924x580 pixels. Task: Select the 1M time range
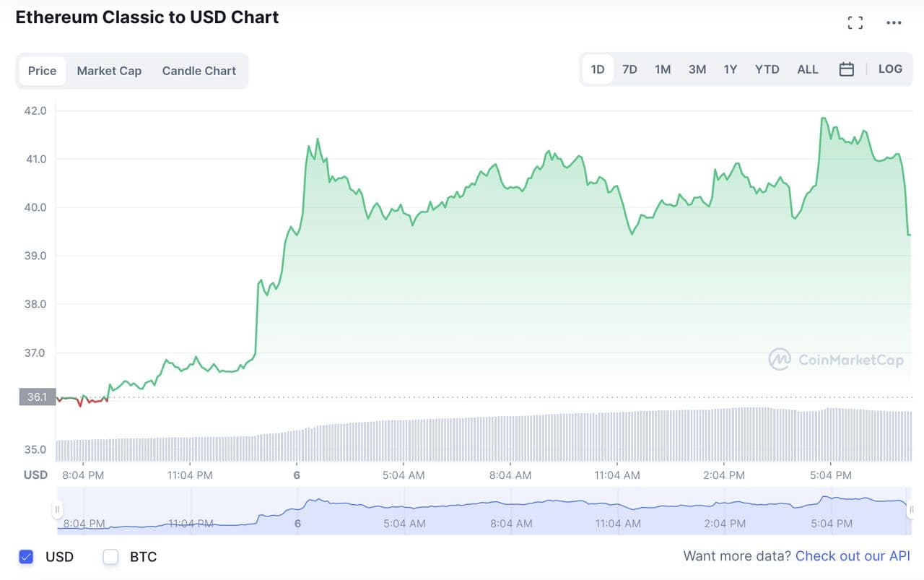click(663, 69)
